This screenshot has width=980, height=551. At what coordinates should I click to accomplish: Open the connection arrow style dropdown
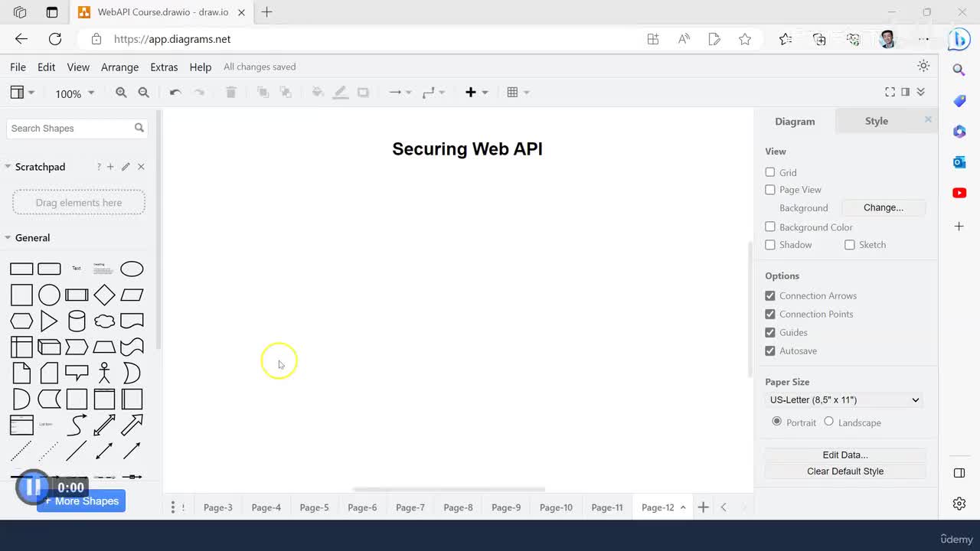coord(400,93)
